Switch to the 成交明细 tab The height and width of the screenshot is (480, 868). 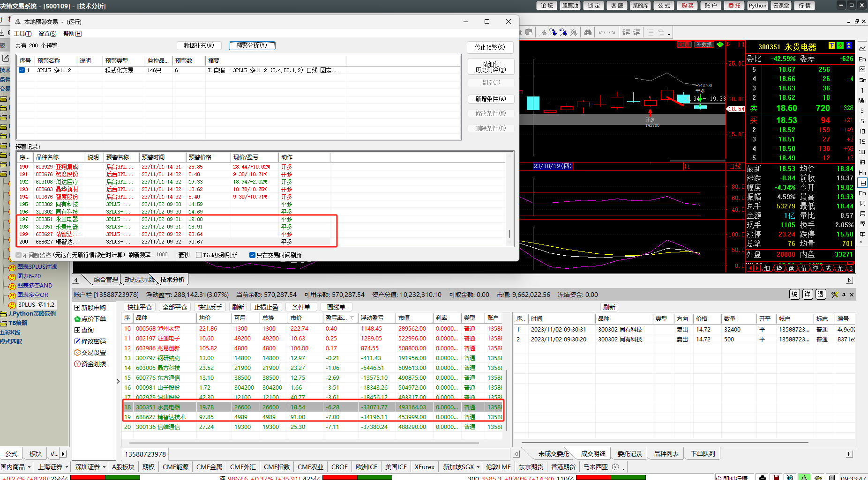click(x=593, y=454)
